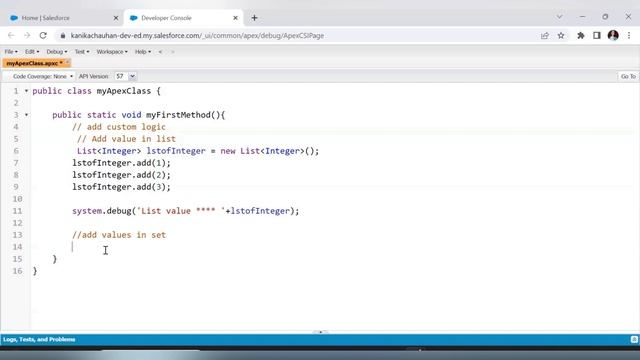Click the system.debug statement on line 11
640x360 pixels.
click(x=186, y=211)
